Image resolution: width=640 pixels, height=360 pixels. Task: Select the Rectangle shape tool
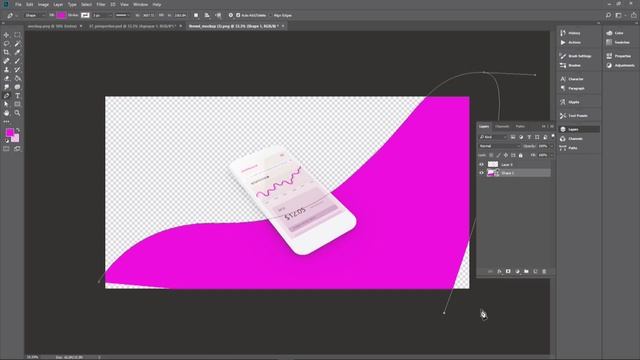pos(17,104)
